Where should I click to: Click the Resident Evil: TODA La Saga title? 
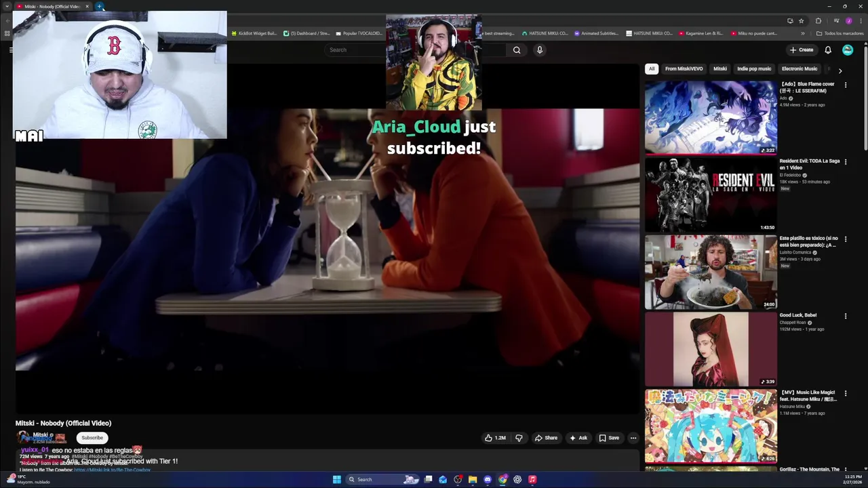tap(810, 164)
